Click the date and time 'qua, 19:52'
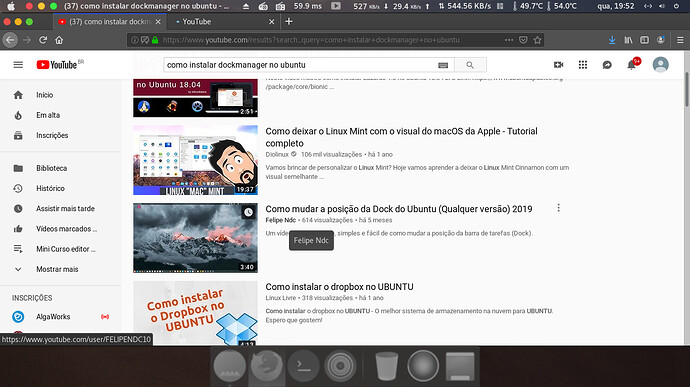 [616, 6]
